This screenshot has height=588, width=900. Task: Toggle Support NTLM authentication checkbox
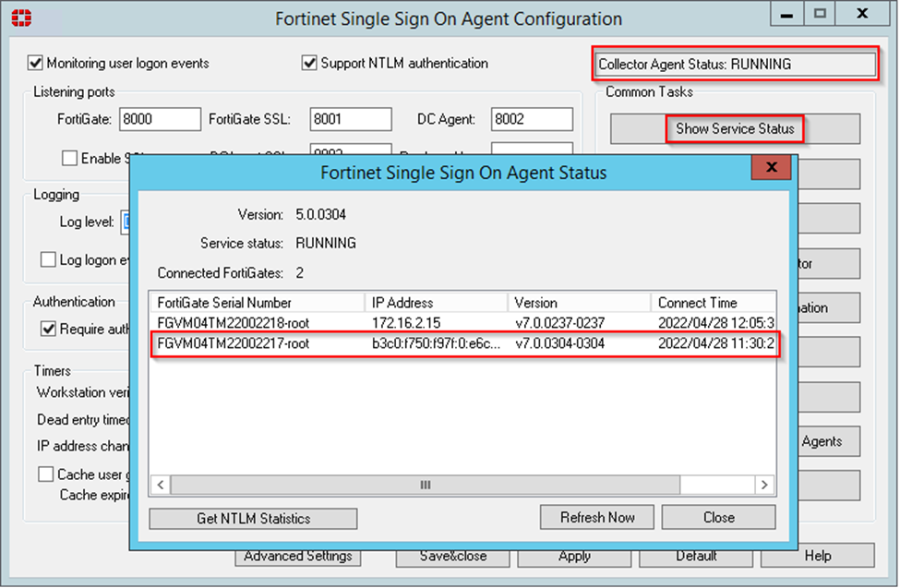309,63
